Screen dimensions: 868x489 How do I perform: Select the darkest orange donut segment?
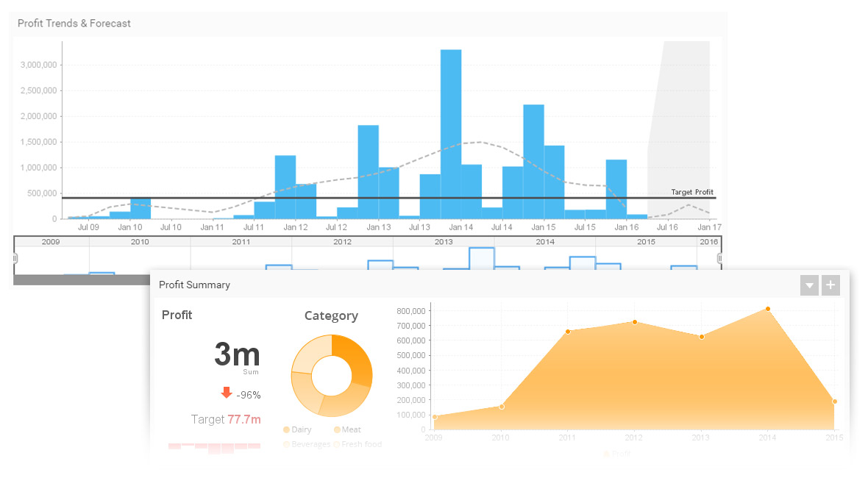pyautogui.click(x=355, y=358)
